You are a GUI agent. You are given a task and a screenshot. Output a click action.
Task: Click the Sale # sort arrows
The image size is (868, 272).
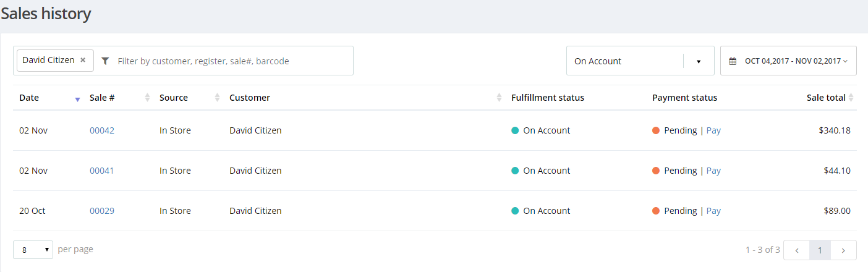point(147,98)
